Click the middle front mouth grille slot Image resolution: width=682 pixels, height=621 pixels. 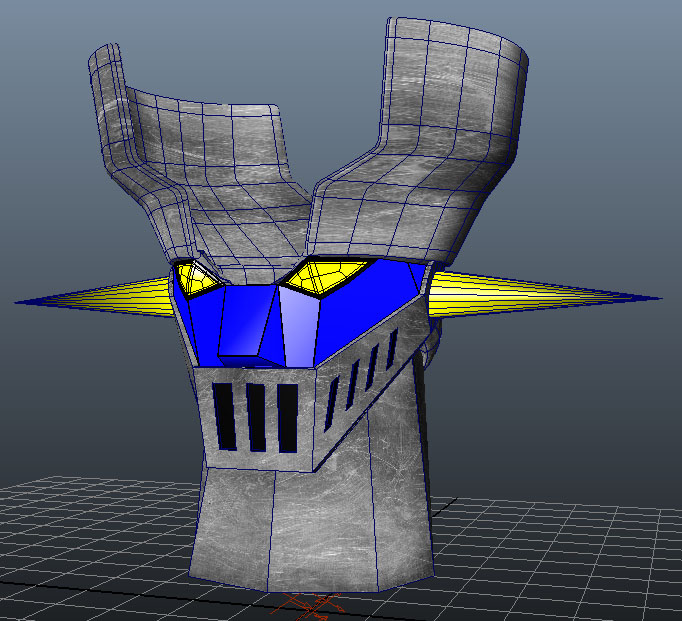(x=256, y=417)
